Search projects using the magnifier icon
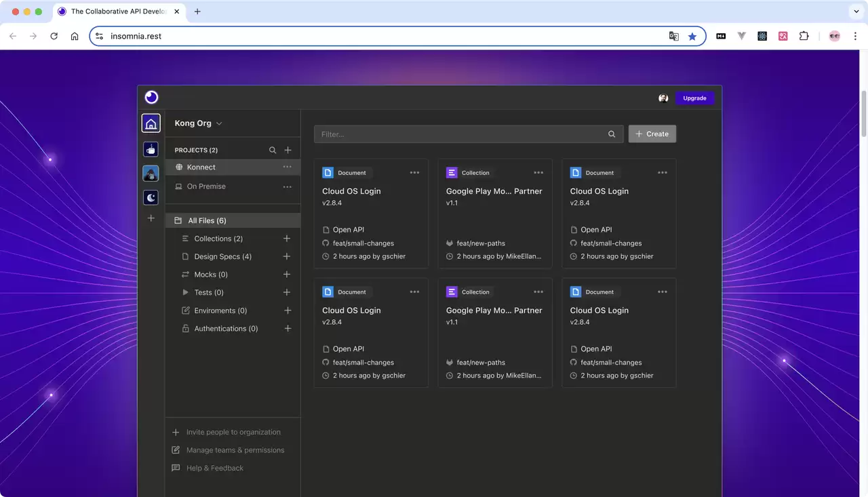The width and height of the screenshot is (868, 497). 273,150
